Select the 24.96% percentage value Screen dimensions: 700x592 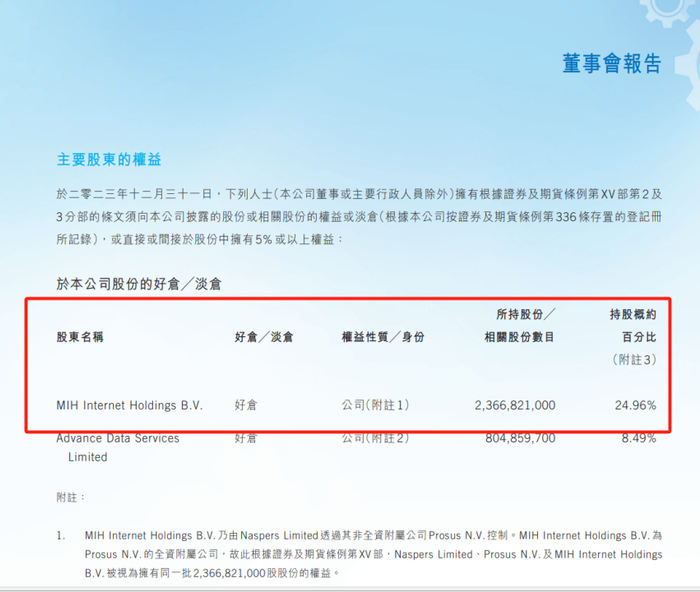[x=636, y=405]
